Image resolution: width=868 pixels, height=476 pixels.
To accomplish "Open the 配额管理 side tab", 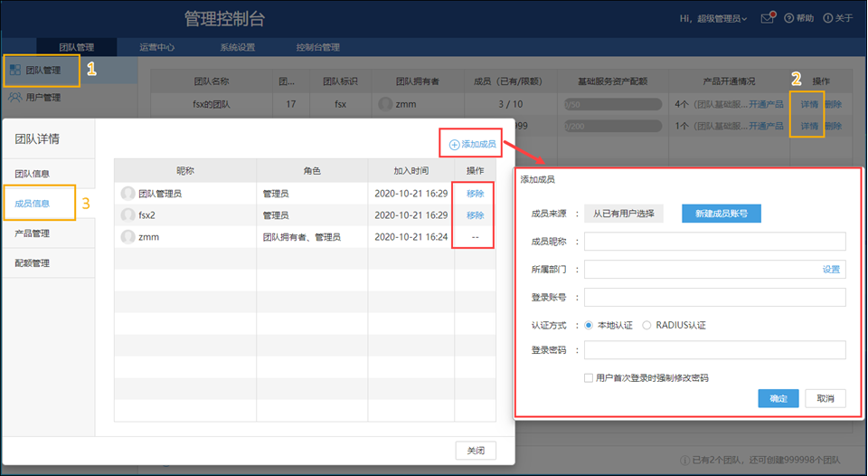I will (33, 263).
